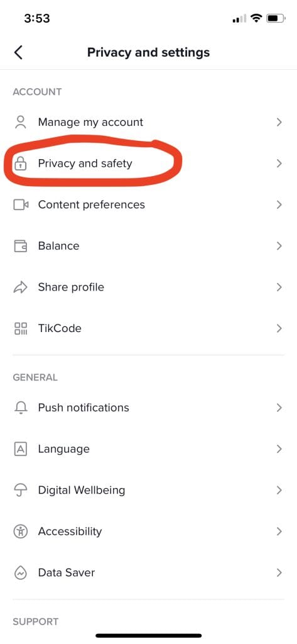Tap the Data Saver droplet icon
The height and width of the screenshot is (644, 297).
[x=21, y=572]
